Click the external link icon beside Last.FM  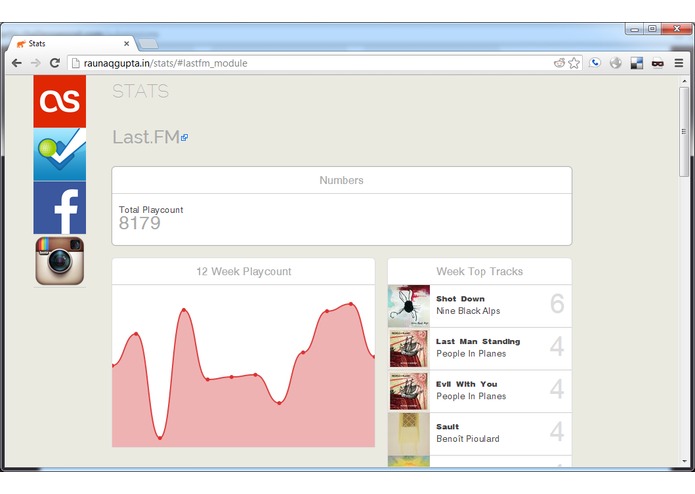[x=184, y=138]
